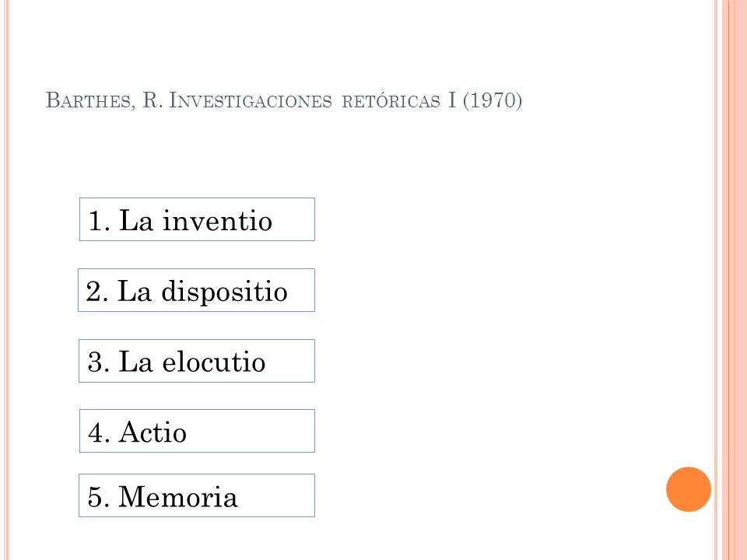Click the initial "R." in the title

153,100
